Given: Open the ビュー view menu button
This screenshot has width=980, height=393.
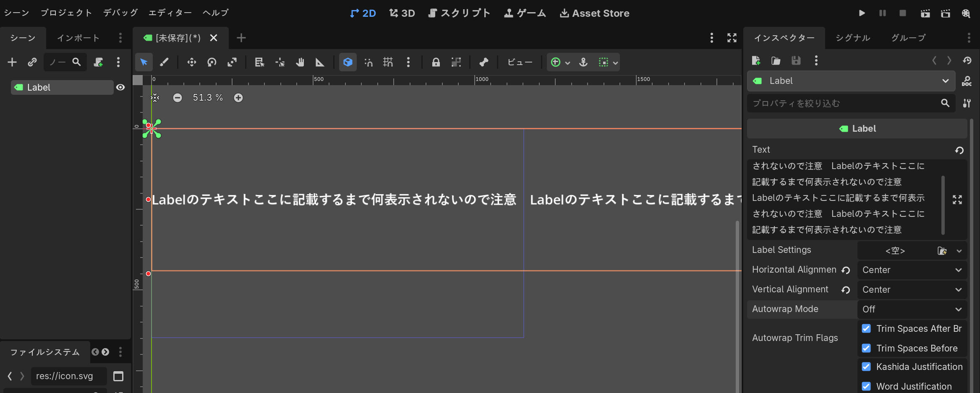Looking at the screenshot, I should [x=520, y=62].
